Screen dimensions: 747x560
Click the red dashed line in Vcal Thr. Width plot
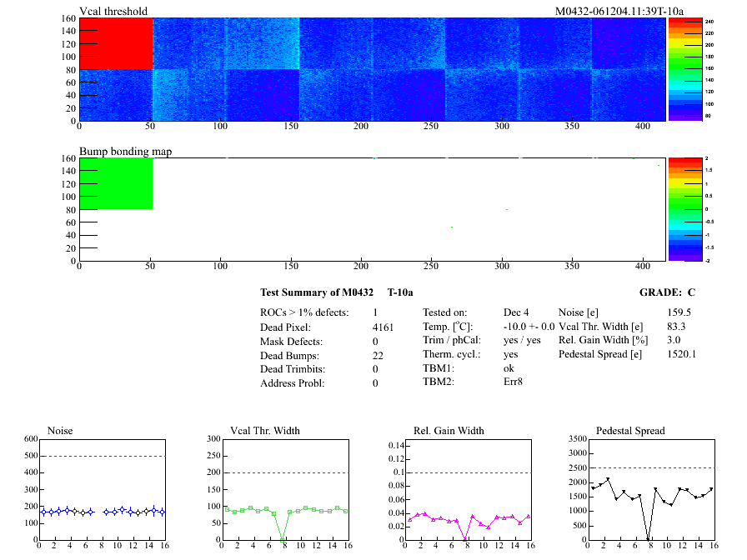(286, 472)
